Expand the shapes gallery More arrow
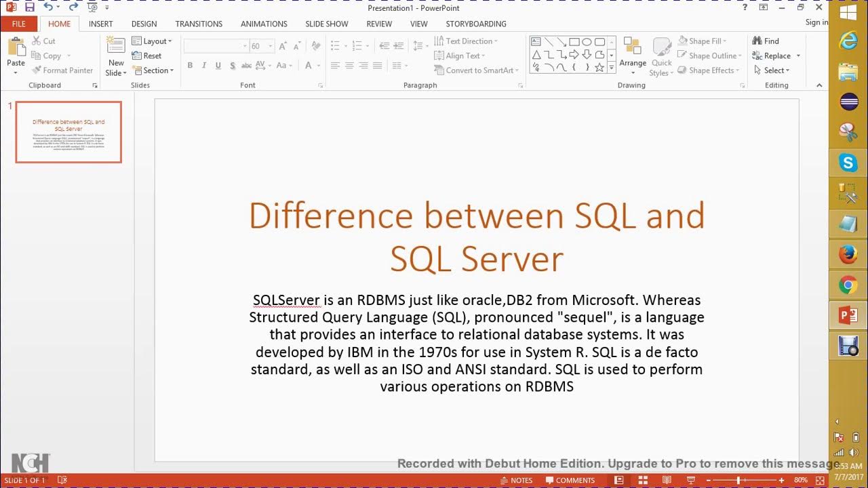 [612, 67]
